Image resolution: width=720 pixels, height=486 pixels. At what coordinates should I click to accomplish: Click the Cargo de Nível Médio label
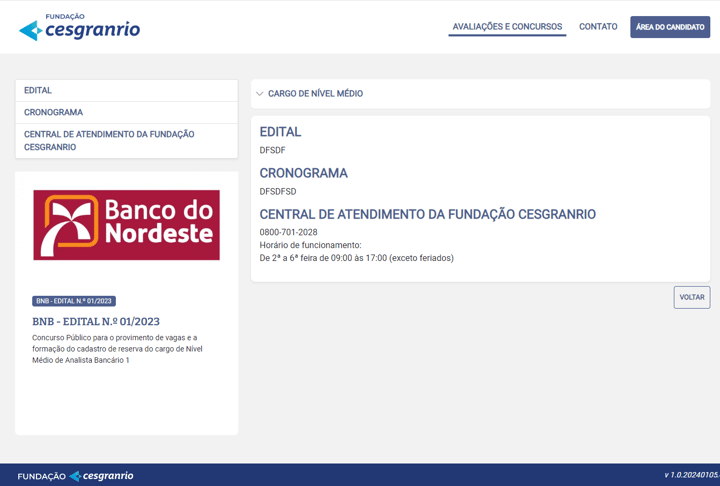click(x=315, y=94)
